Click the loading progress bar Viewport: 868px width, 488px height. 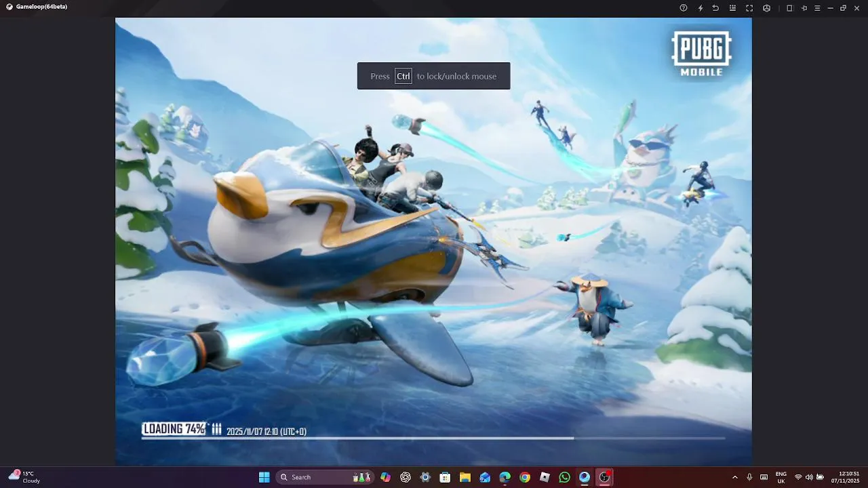pos(433,439)
